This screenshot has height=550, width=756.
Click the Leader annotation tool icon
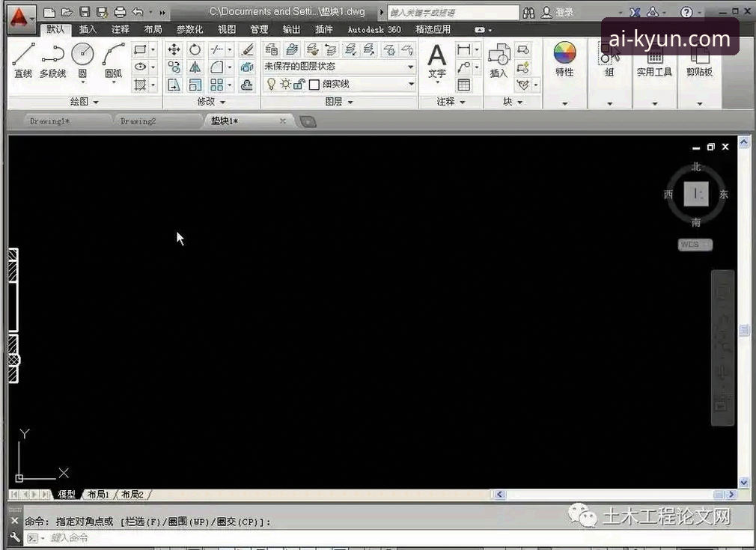tap(463, 67)
